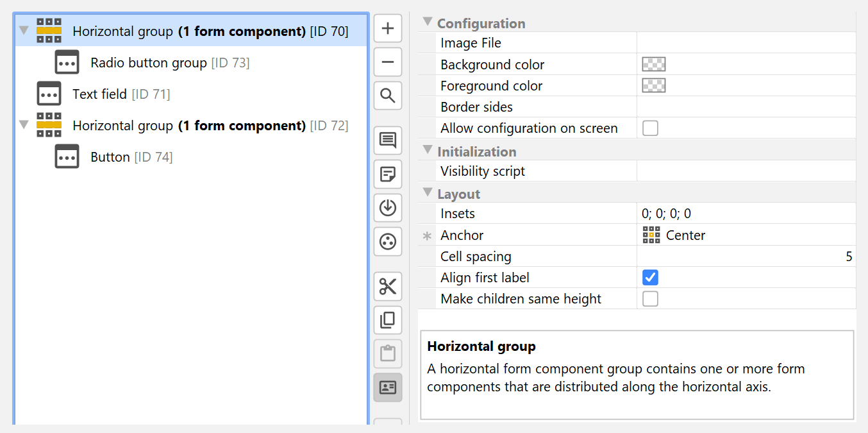This screenshot has width=868, height=433.
Task: Click the plus icon to add a component
Action: pyautogui.click(x=388, y=29)
